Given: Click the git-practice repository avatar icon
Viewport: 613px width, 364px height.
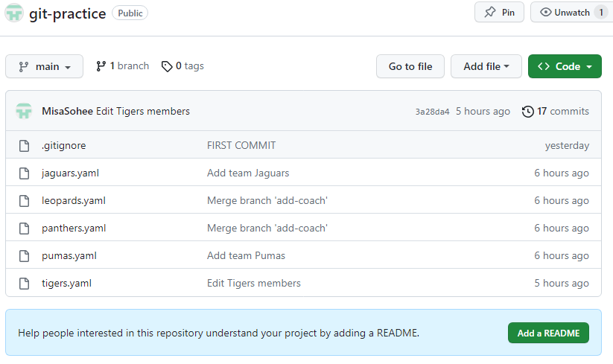Looking at the screenshot, I should click(14, 13).
